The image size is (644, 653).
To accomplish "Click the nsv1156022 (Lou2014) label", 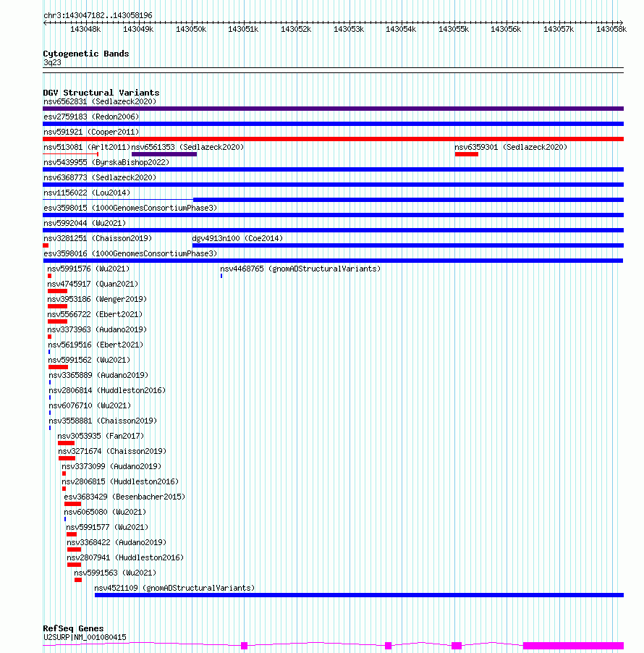I will [x=87, y=193].
